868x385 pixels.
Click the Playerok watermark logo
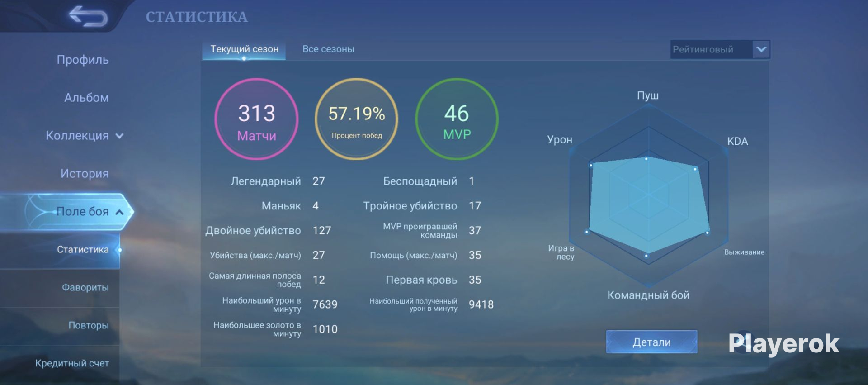coord(783,344)
